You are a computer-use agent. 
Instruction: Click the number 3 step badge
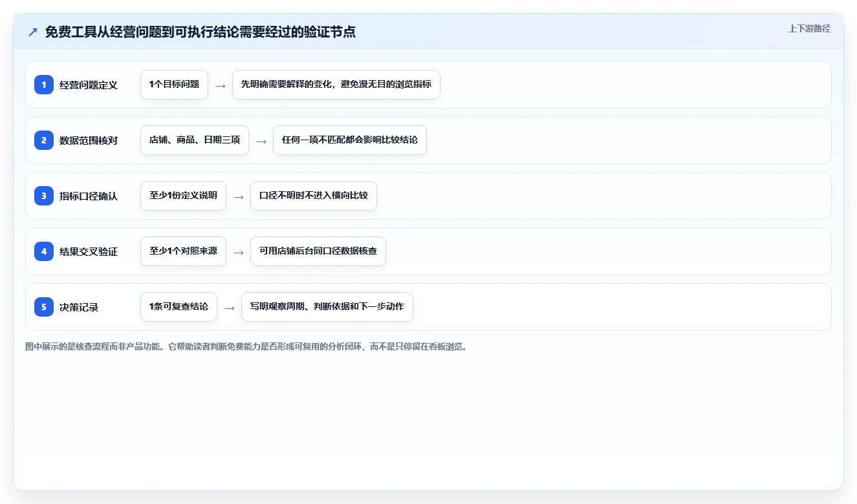(44, 196)
